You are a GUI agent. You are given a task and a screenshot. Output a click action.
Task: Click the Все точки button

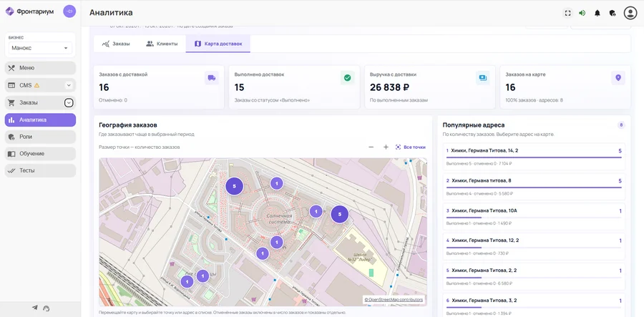click(410, 147)
